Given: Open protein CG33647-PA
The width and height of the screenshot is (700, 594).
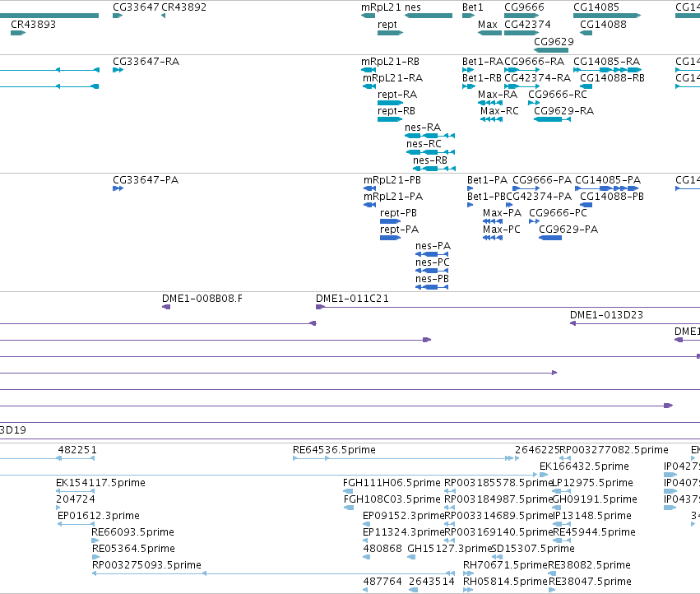Looking at the screenshot, I should pyautogui.click(x=118, y=188).
